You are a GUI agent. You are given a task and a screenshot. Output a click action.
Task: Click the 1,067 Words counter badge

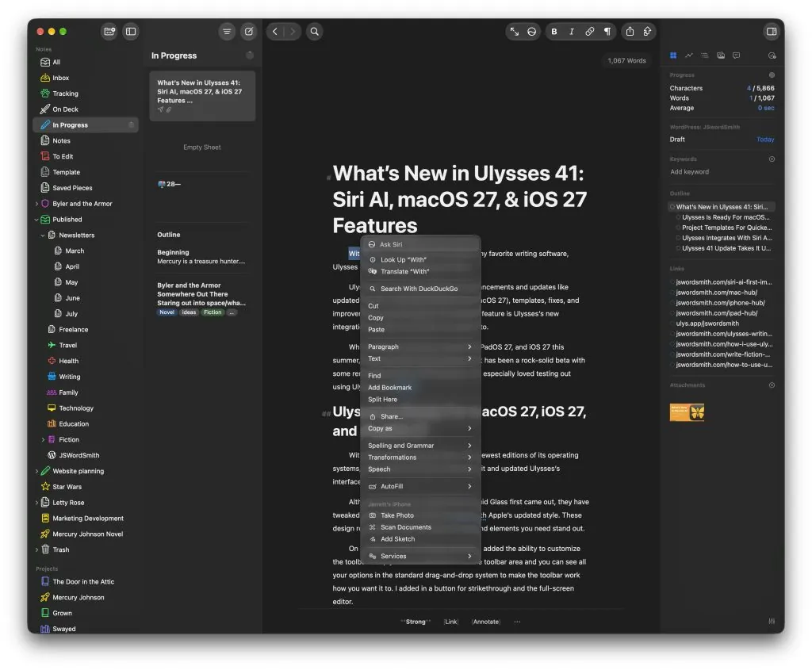point(626,60)
